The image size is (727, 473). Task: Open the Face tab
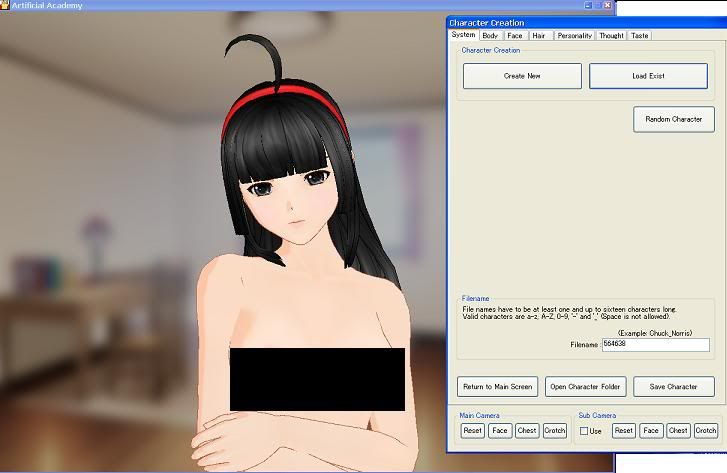tap(515, 36)
